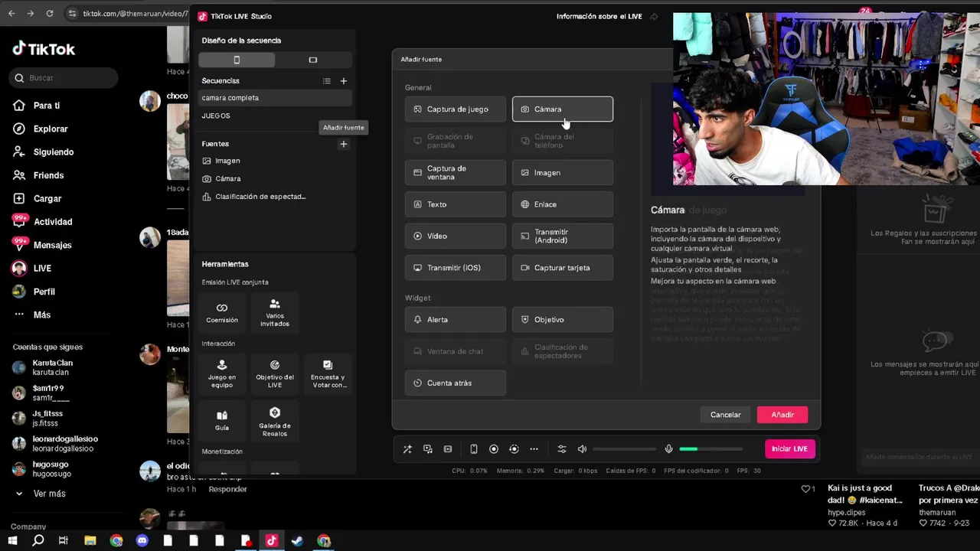The width and height of the screenshot is (980, 551).
Task: Adjust the microphone level slider
Action: point(710,449)
